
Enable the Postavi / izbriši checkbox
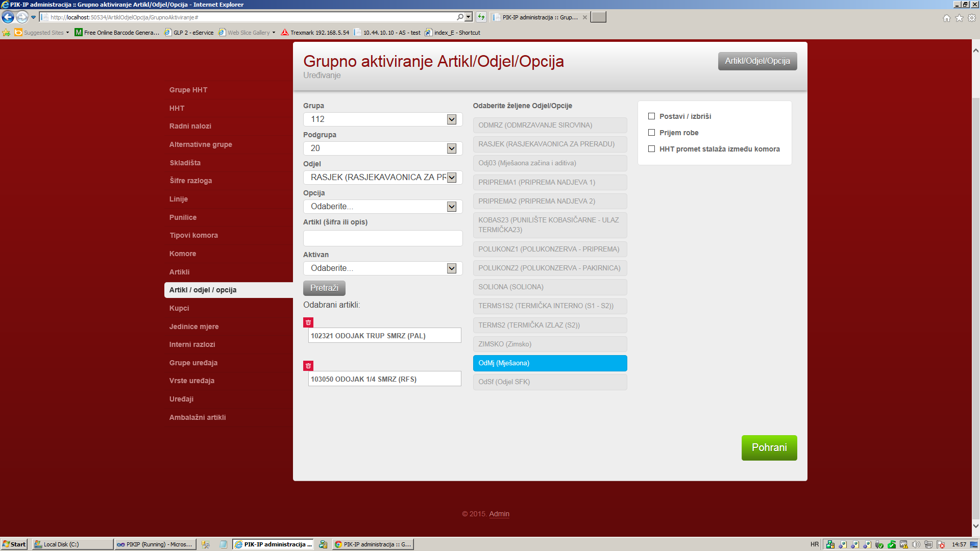click(651, 116)
